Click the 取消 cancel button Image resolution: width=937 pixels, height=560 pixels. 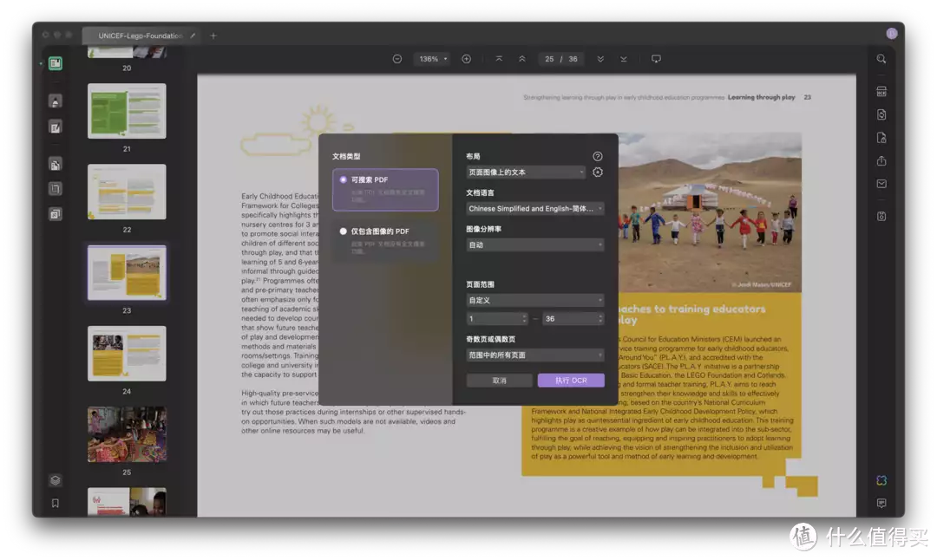pos(499,381)
